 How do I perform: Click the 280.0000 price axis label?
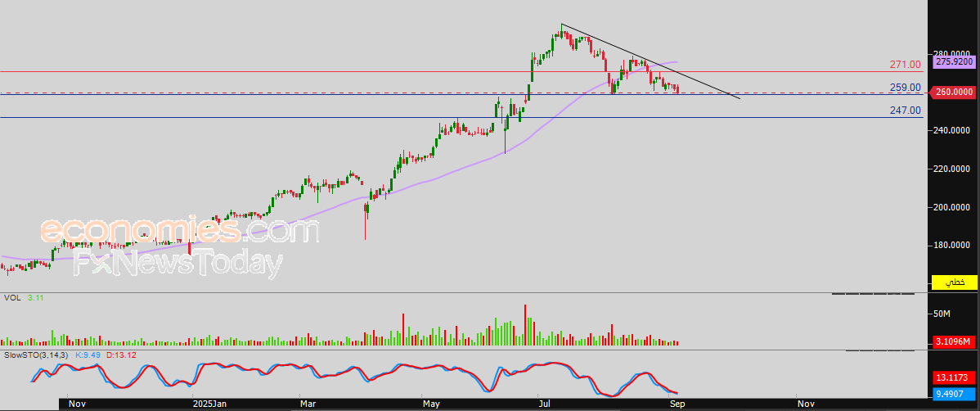952,53
